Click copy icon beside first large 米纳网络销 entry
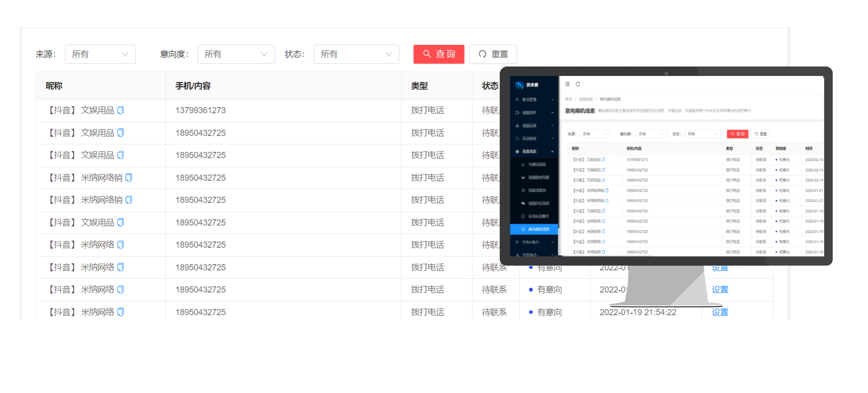868x393 pixels. click(x=129, y=178)
